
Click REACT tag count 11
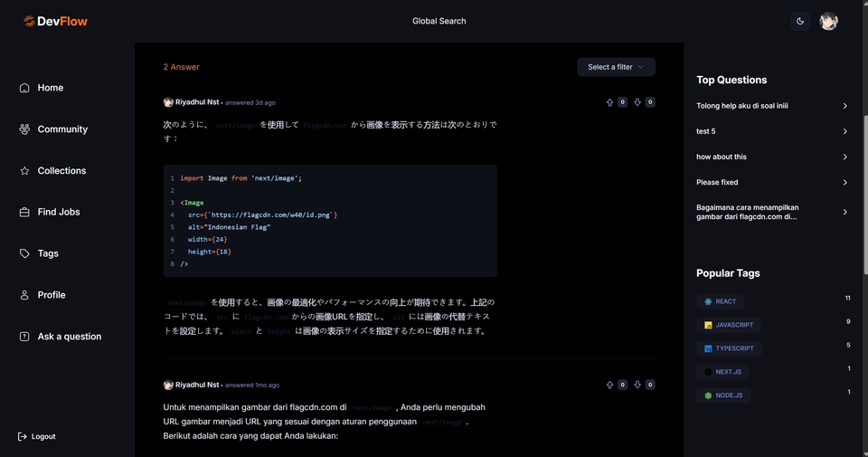[847, 298]
